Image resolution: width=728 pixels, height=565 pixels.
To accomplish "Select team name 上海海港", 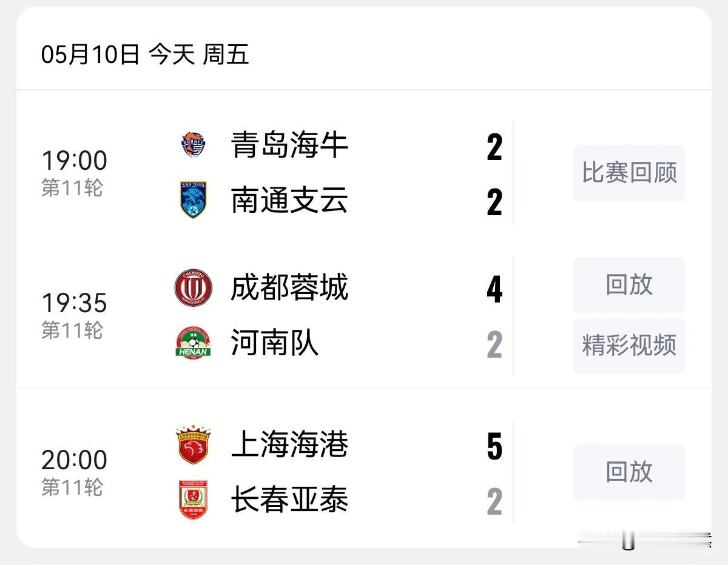I will tap(289, 445).
